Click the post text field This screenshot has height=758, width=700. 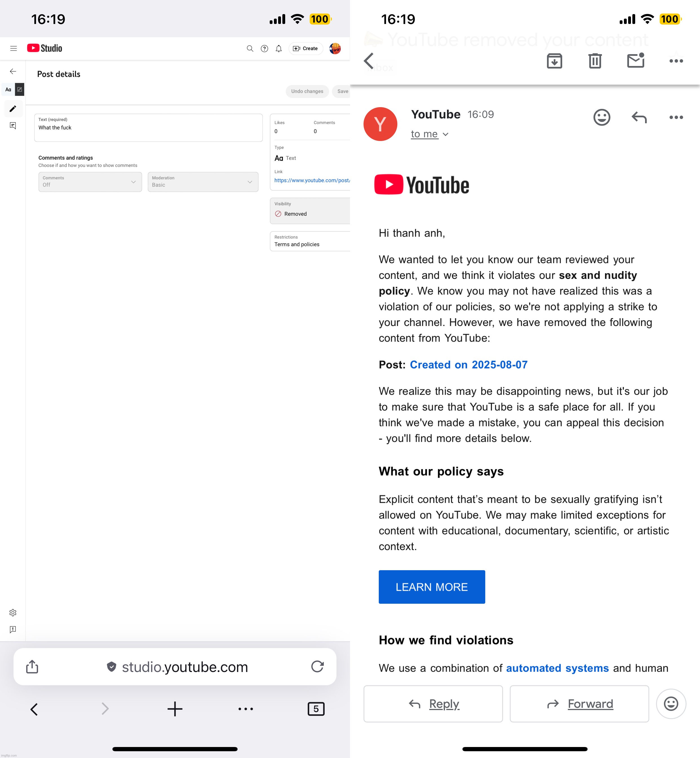coord(149,128)
